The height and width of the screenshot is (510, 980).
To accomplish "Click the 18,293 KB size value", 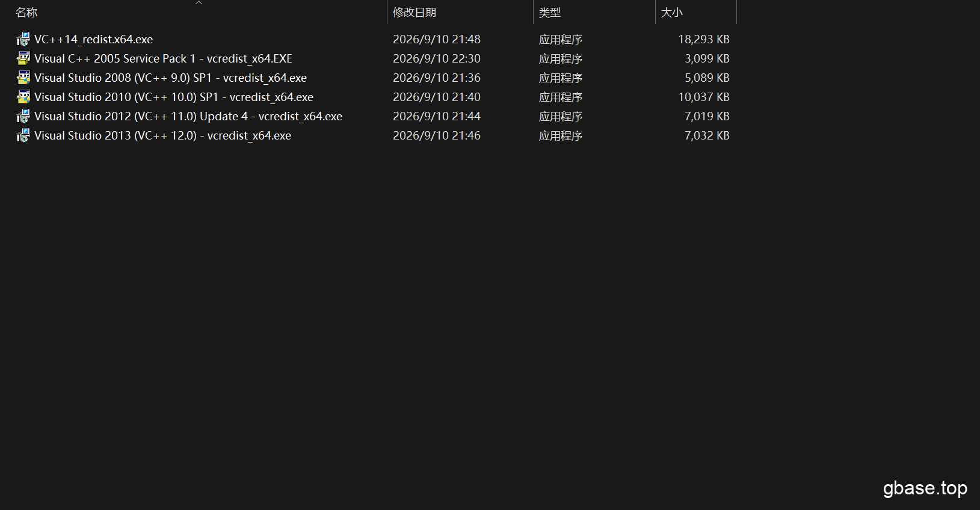I will [704, 39].
